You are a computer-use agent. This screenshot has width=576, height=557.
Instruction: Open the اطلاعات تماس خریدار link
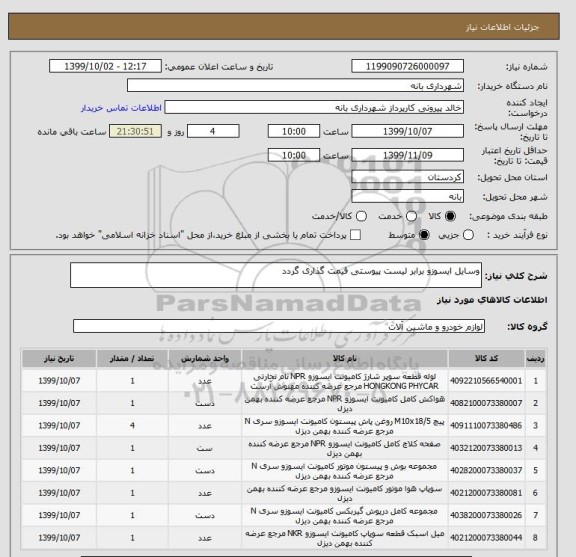(x=121, y=108)
